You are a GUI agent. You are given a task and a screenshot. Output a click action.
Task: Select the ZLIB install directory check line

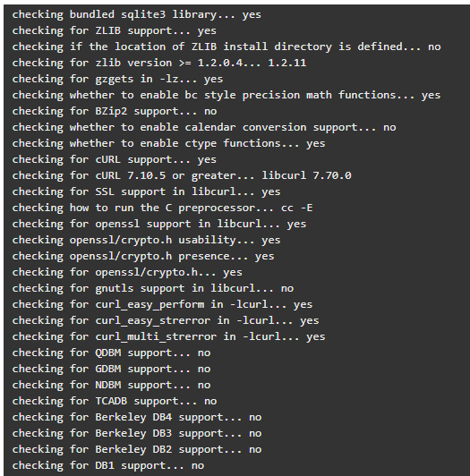226,47
